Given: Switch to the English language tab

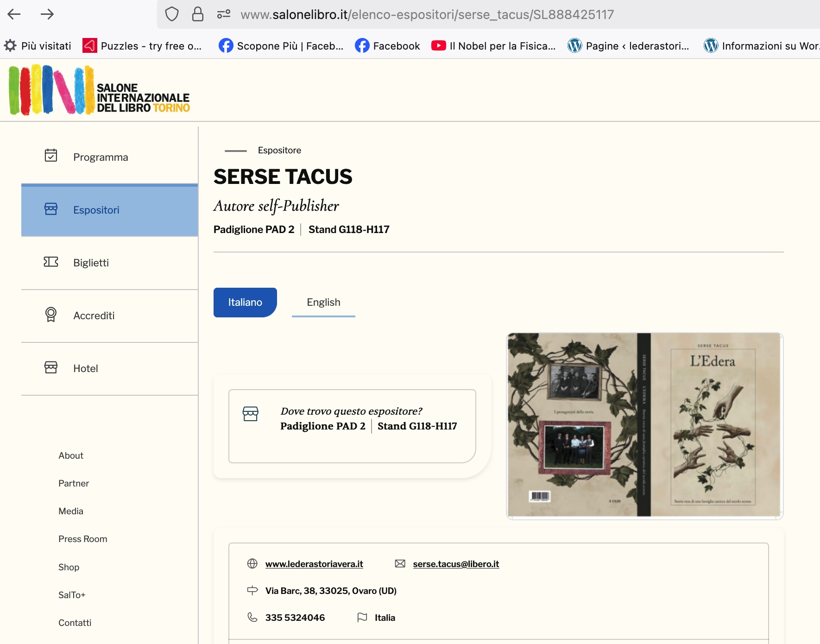Looking at the screenshot, I should pyautogui.click(x=323, y=303).
